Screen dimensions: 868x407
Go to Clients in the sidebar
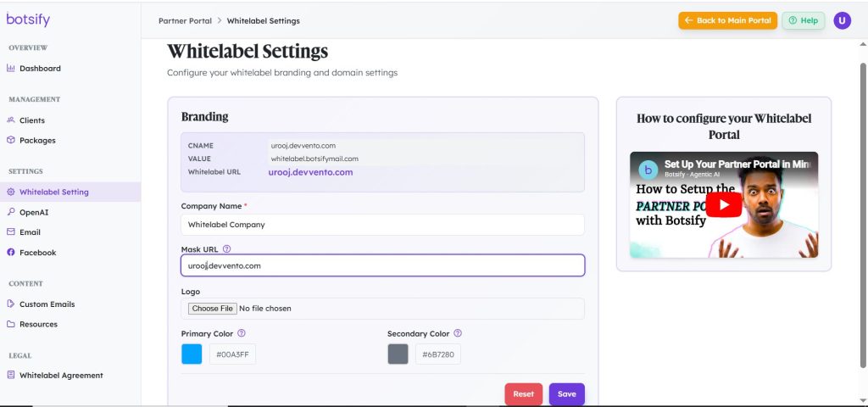click(x=32, y=120)
